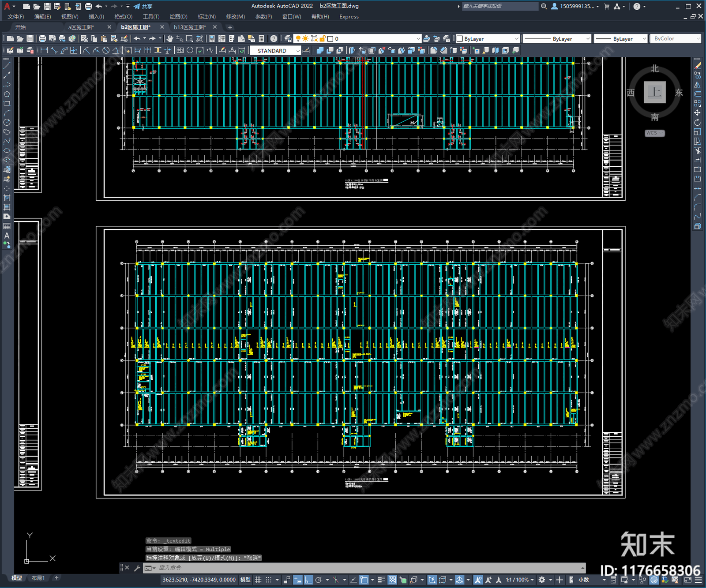The height and width of the screenshot is (588, 706).
Task: Select the Line tool in Draw toolbar
Action: (7, 65)
